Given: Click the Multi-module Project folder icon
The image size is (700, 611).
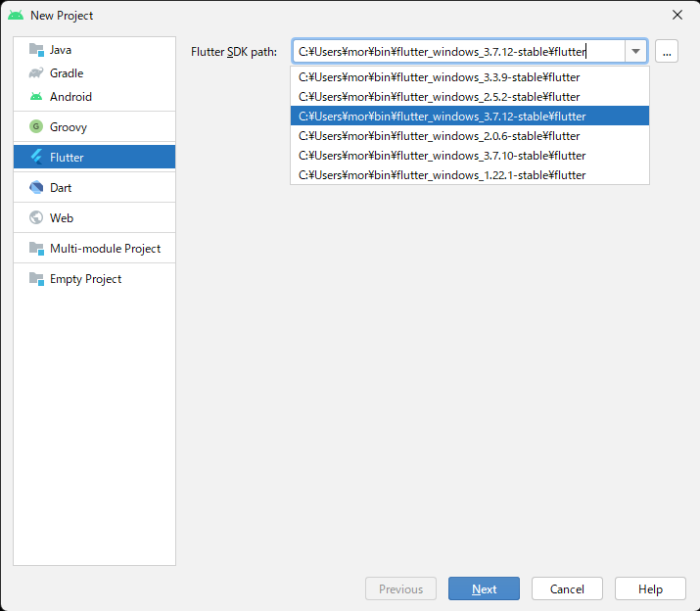Looking at the screenshot, I should click(x=36, y=248).
